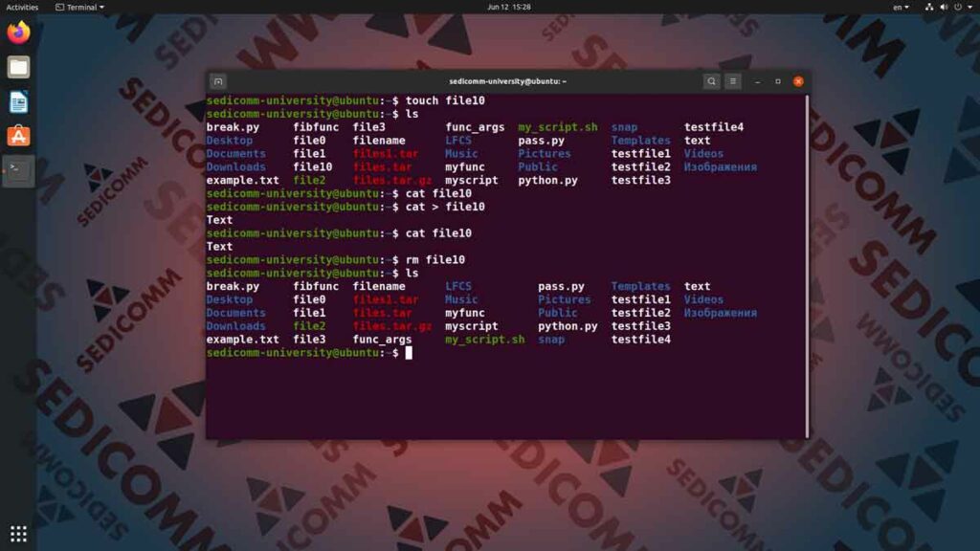Click 'Изображения' in first listing
This screenshot has height=551, width=980.
coord(720,166)
